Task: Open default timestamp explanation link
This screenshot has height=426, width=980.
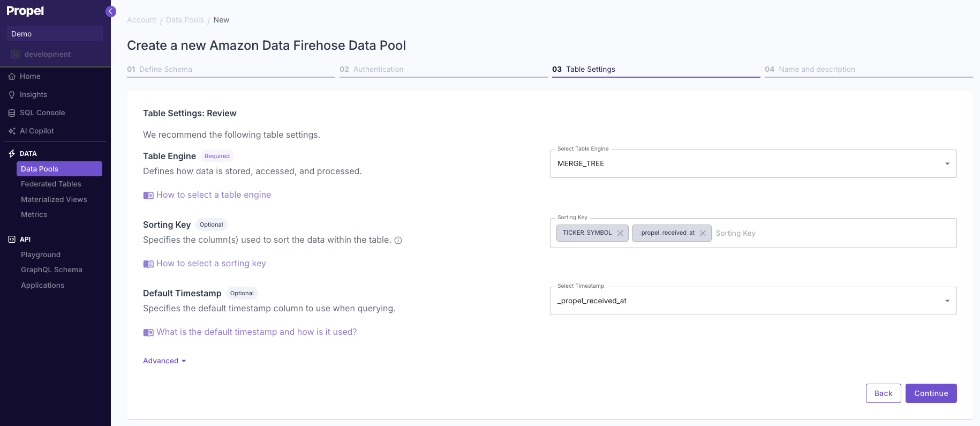Action: pos(257,332)
